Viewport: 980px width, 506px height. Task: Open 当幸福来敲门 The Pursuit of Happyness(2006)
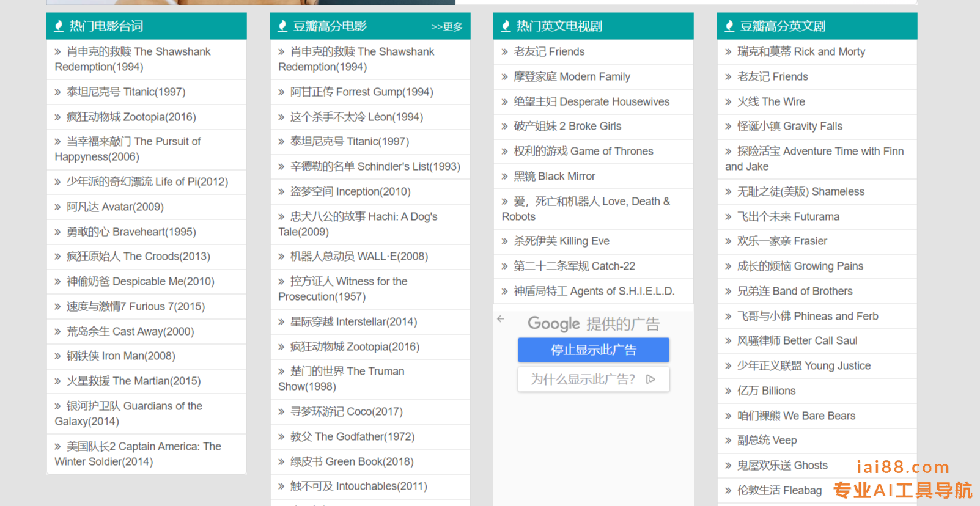click(x=128, y=149)
